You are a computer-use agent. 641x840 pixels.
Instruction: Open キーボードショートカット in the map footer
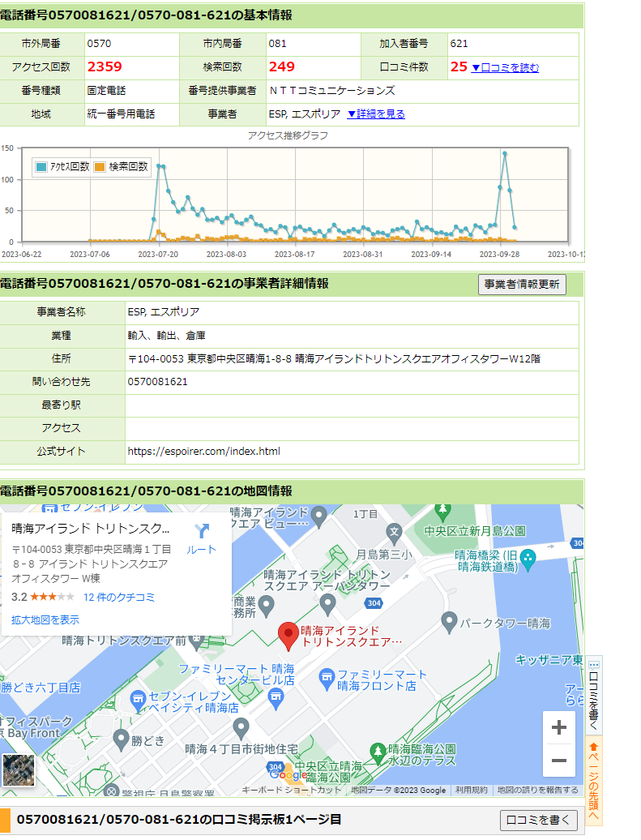pos(291,791)
